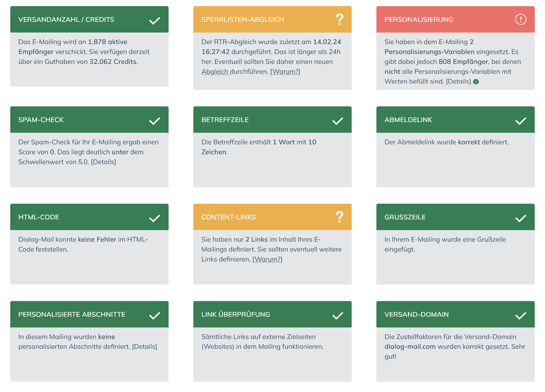Click the checkmark icon on Link Überprüfung header
545x392 pixels.
[x=338, y=316]
